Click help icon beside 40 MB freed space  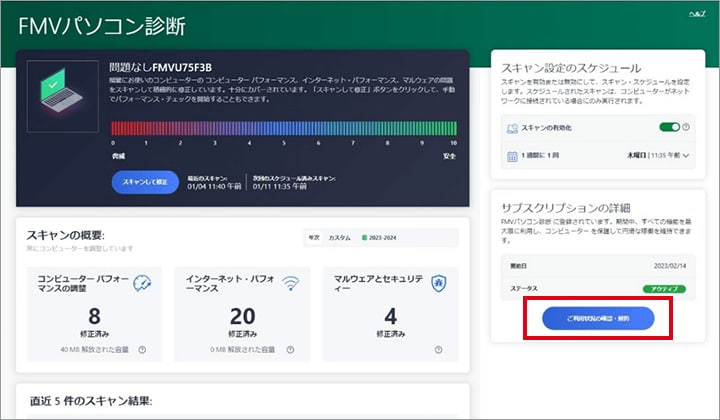click(x=143, y=350)
